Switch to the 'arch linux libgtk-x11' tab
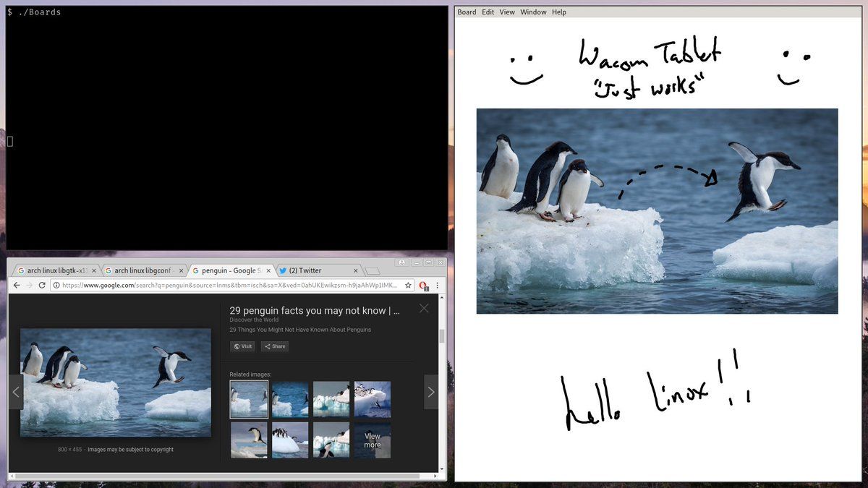868x488 pixels. click(56, 270)
